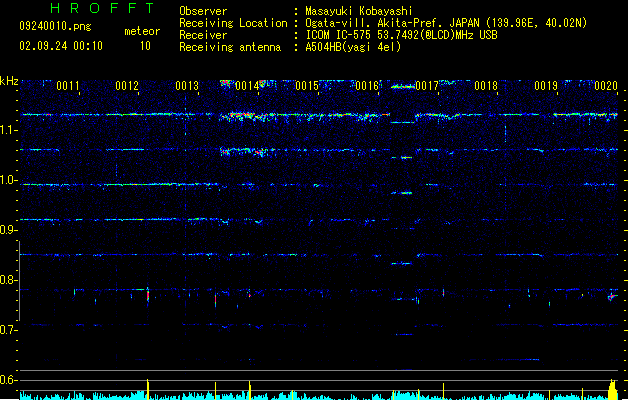Click the 0013 time marker
629x400 pixels.
click(187, 86)
